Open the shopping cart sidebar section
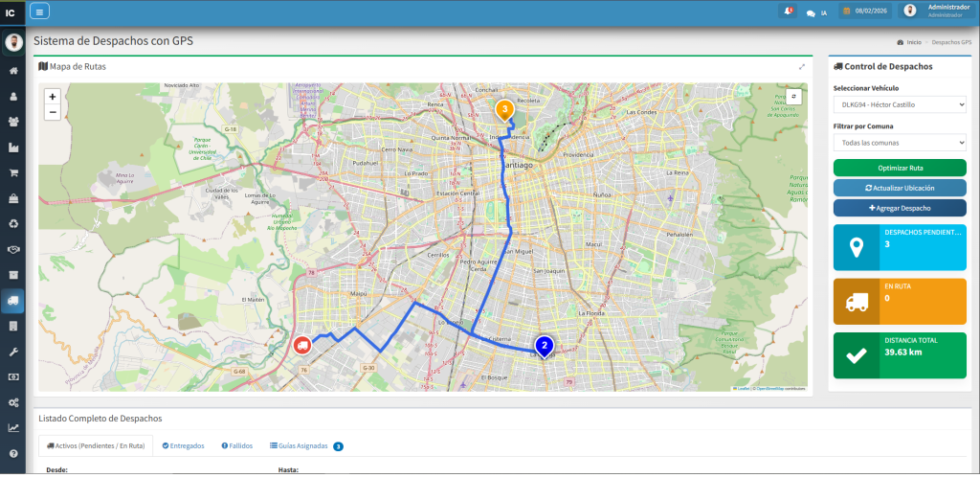The image size is (980, 478). [13, 173]
